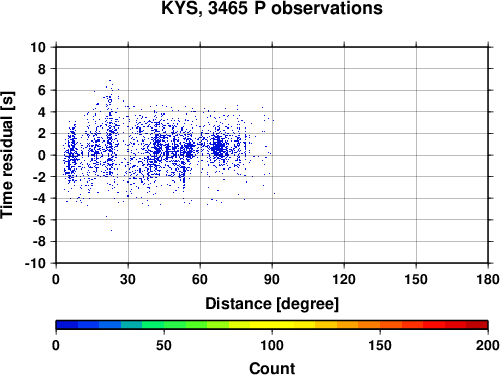Click the x-axis tick label '90'
The height and width of the screenshot is (375, 500).
point(272,279)
